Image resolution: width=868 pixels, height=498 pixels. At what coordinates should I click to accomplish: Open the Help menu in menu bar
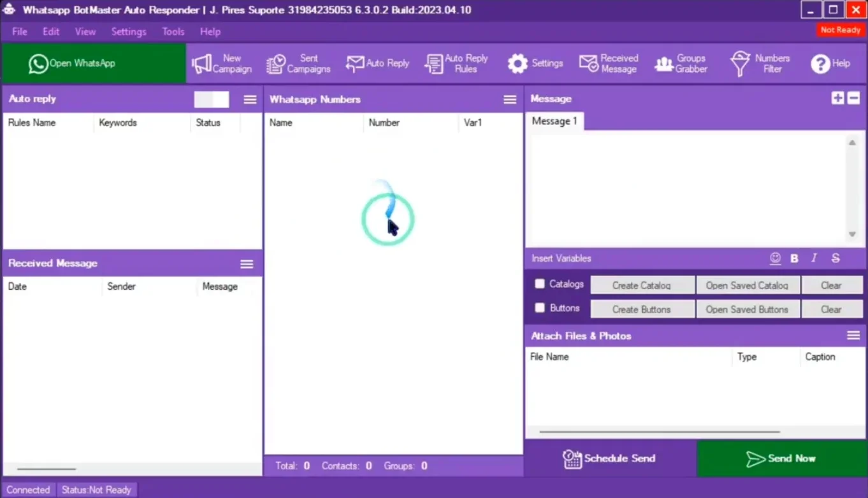click(210, 31)
